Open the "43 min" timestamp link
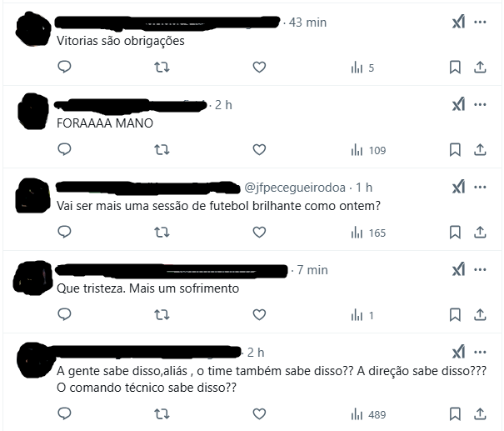 click(x=307, y=23)
